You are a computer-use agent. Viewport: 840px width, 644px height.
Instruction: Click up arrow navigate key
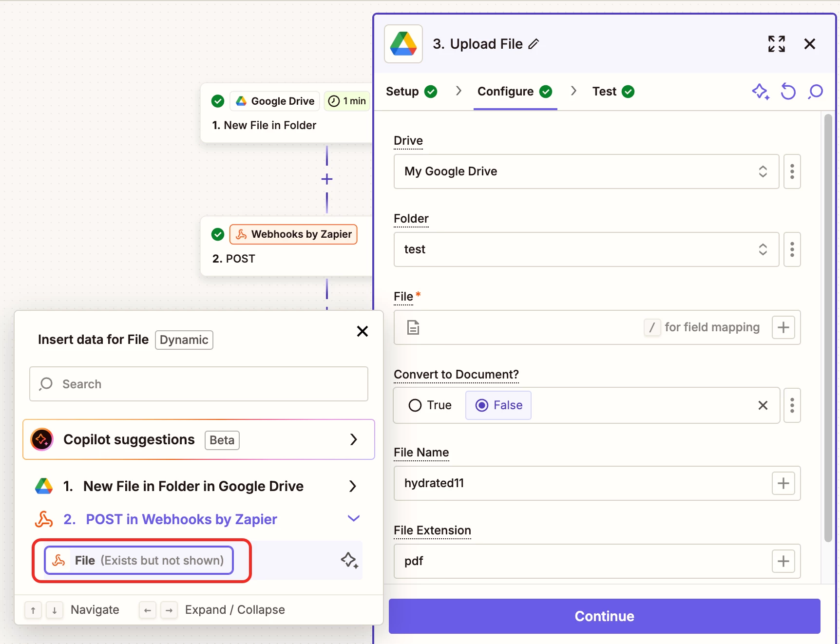(33, 610)
